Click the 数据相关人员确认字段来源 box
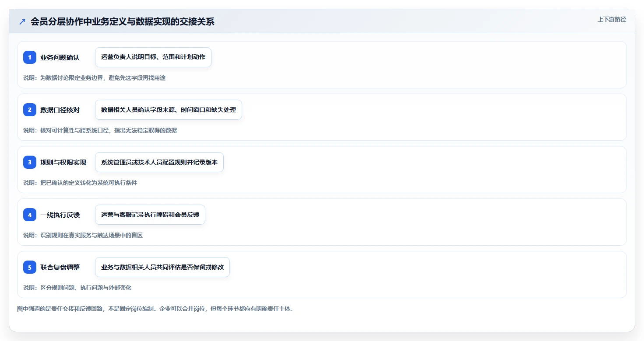Image resolution: width=644 pixels, height=341 pixels. click(x=169, y=110)
